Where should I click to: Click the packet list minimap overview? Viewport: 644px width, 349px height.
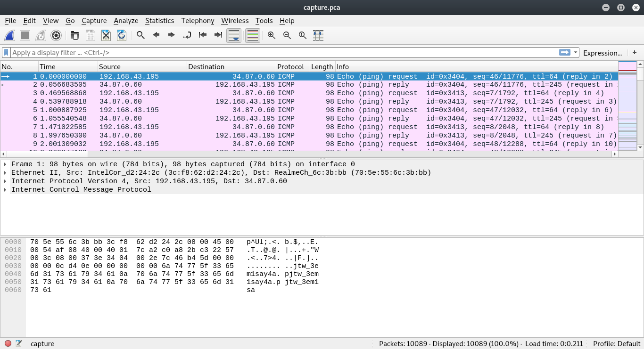click(627, 106)
